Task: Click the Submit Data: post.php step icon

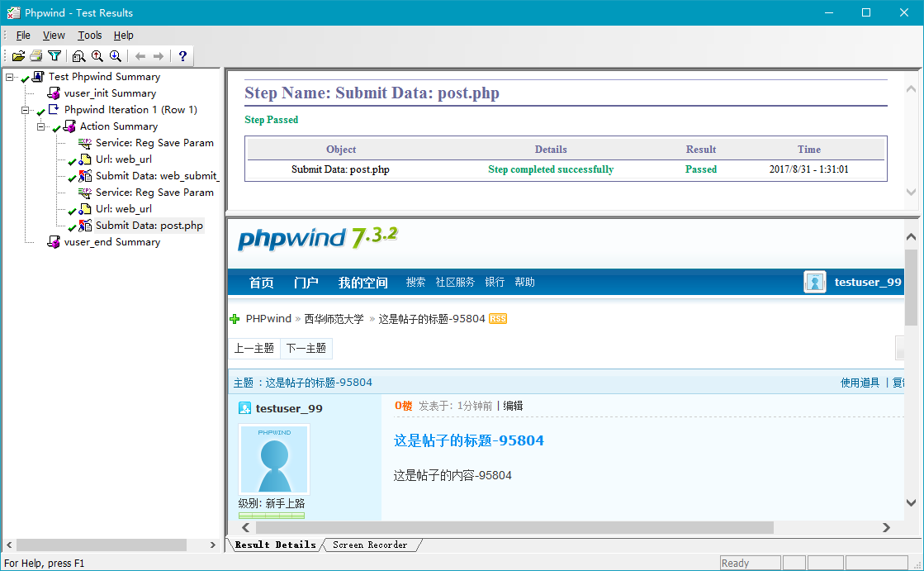Action: pos(85,226)
